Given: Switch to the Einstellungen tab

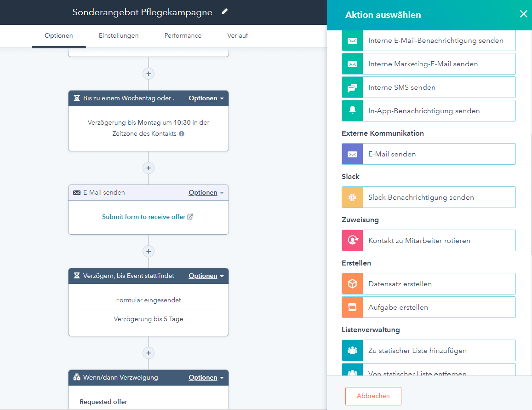Looking at the screenshot, I should point(119,35).
